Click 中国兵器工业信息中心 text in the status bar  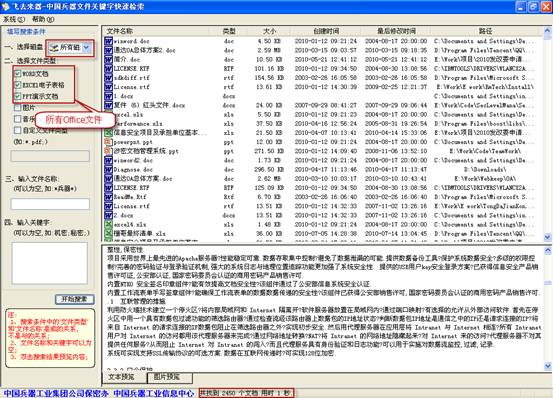[154, 393]
